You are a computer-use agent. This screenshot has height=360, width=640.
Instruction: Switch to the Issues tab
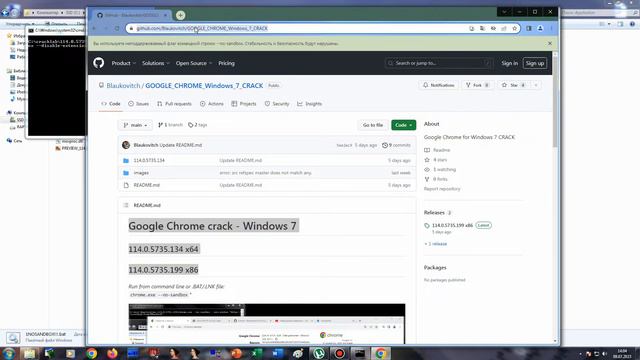pyautogui.click(x=139, y=104)
